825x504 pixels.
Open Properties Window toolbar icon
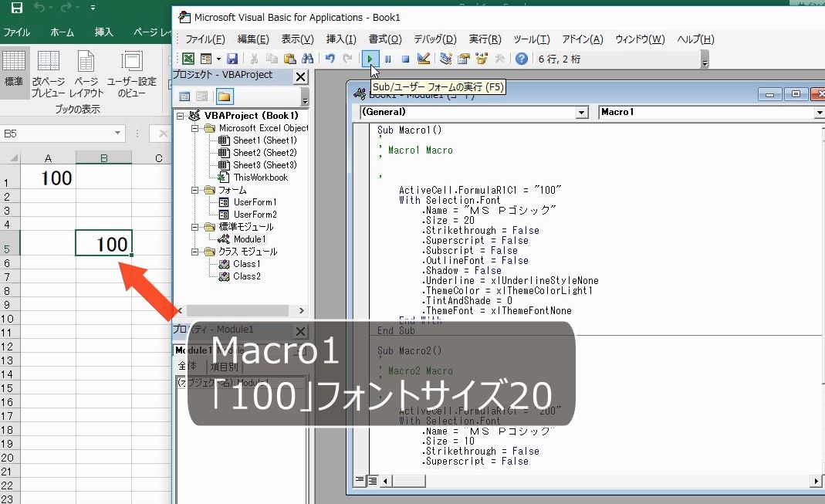464,59
